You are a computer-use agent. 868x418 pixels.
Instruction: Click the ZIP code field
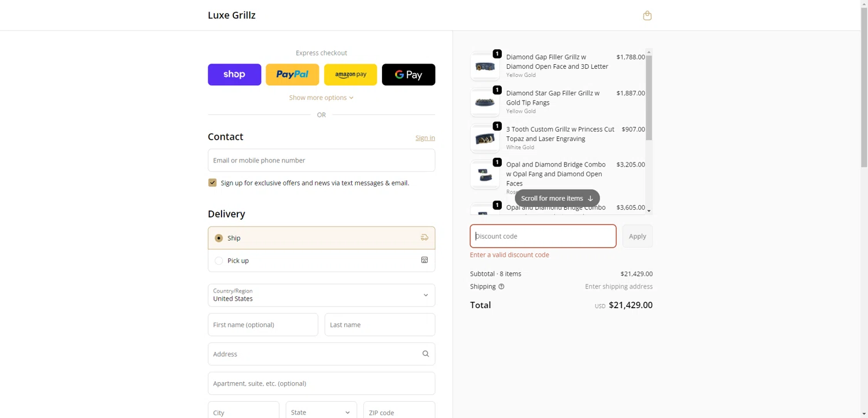click(399, 410)
